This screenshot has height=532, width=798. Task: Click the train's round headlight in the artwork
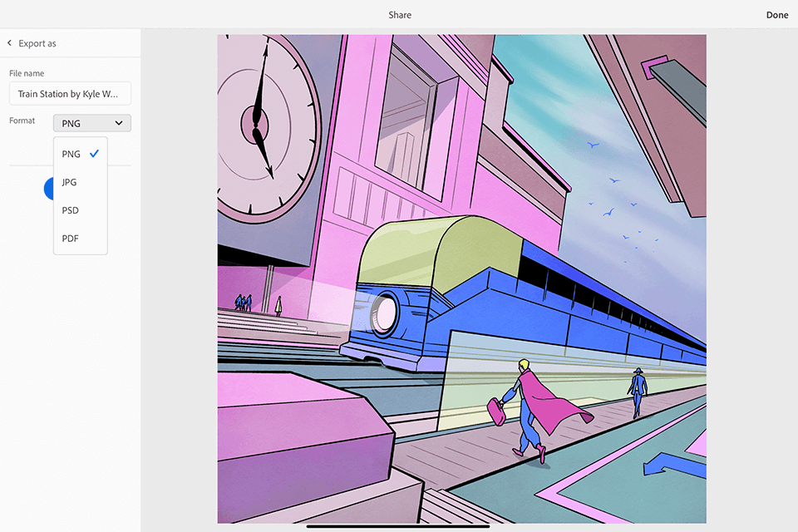pos(385,309)
